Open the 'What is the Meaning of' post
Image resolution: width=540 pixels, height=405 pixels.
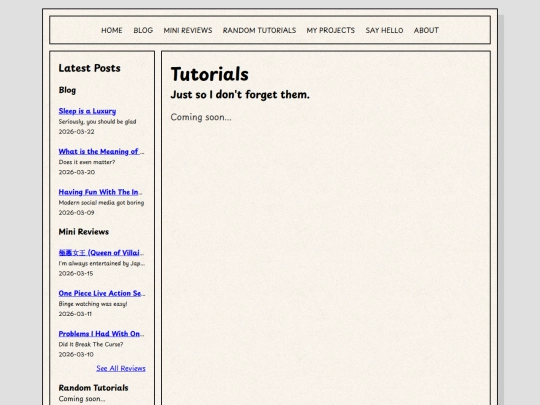[x=101, y=152]
